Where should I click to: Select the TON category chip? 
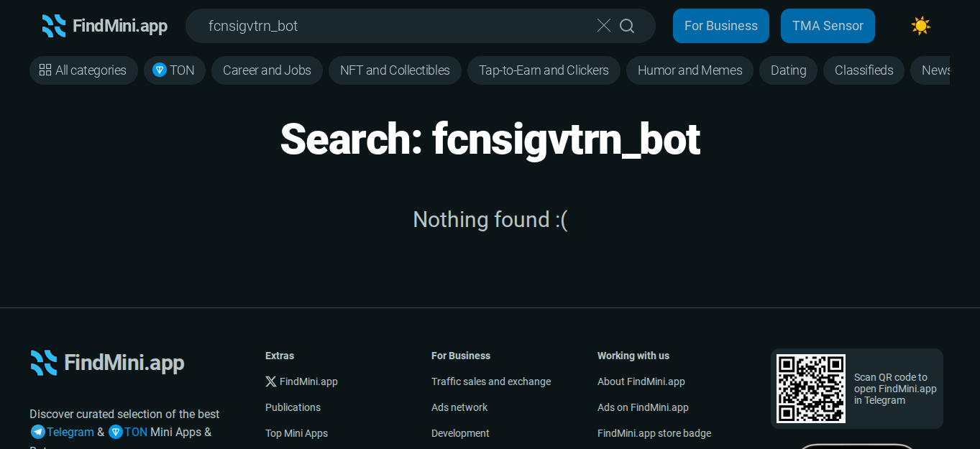[x=175, y=70]
